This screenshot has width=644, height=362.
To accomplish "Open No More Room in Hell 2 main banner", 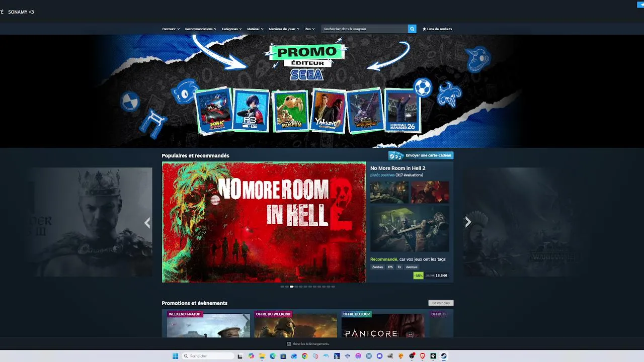I will tap(264, 222).
